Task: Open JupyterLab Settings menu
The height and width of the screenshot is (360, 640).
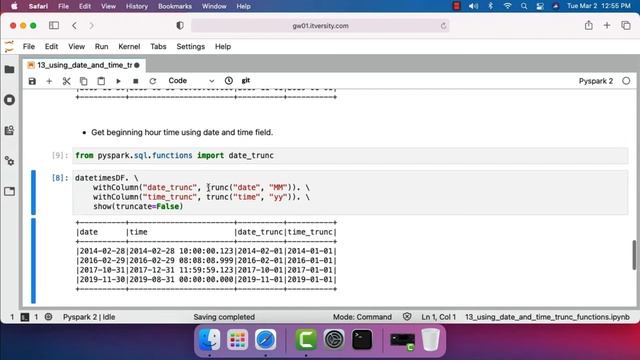Action: (x=191, y=47)
